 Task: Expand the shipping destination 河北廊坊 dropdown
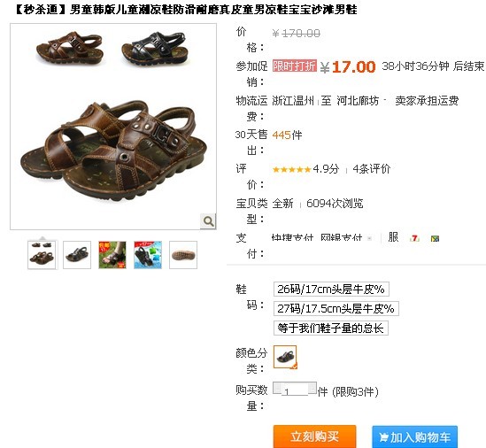click(385, 100)
